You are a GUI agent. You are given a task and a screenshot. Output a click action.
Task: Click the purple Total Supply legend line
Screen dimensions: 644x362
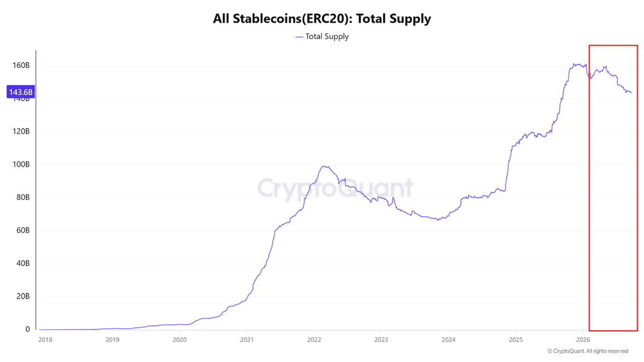click(x=299, y=37)
